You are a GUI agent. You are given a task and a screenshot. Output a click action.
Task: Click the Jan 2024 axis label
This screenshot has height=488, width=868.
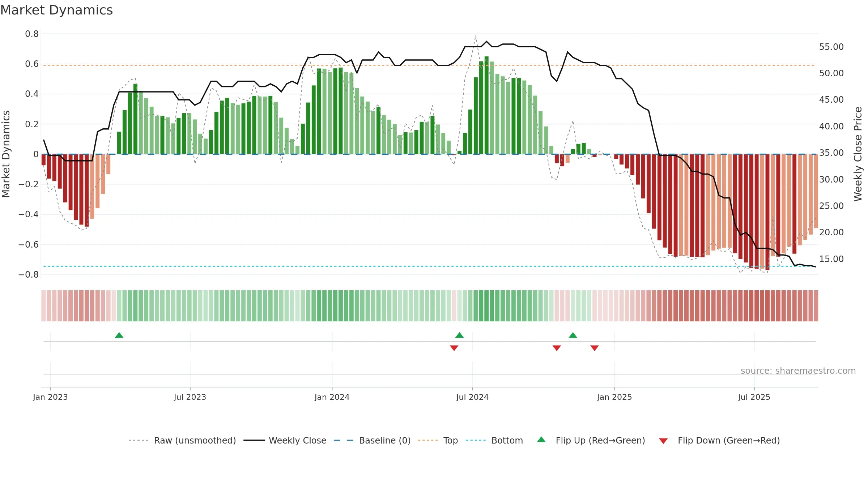point(332,397)
